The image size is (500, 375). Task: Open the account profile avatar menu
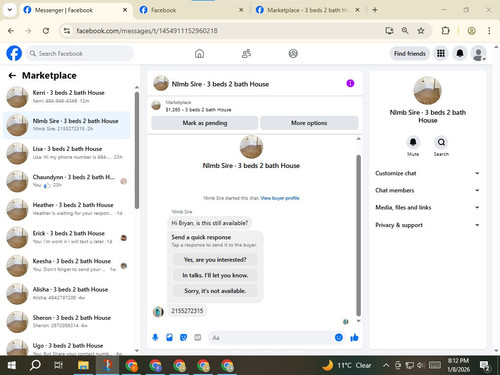pos(479,53)
